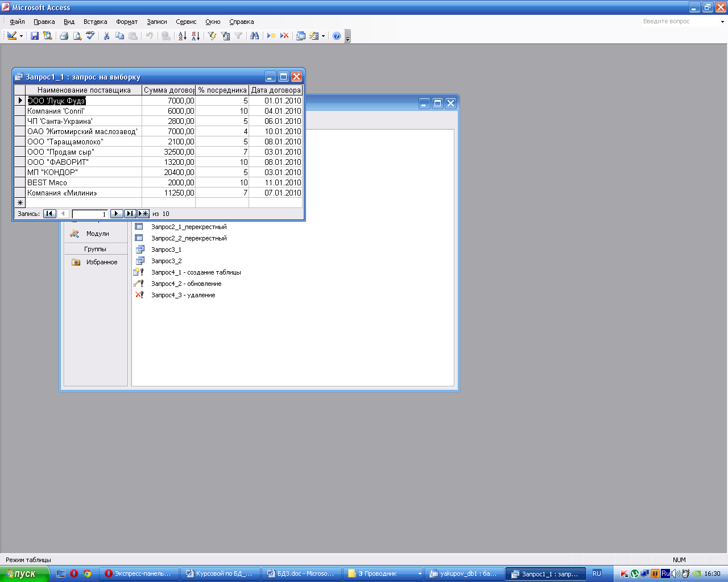
Task: Click the date cell '10.01.2010'
Action: tap(276, 131)
